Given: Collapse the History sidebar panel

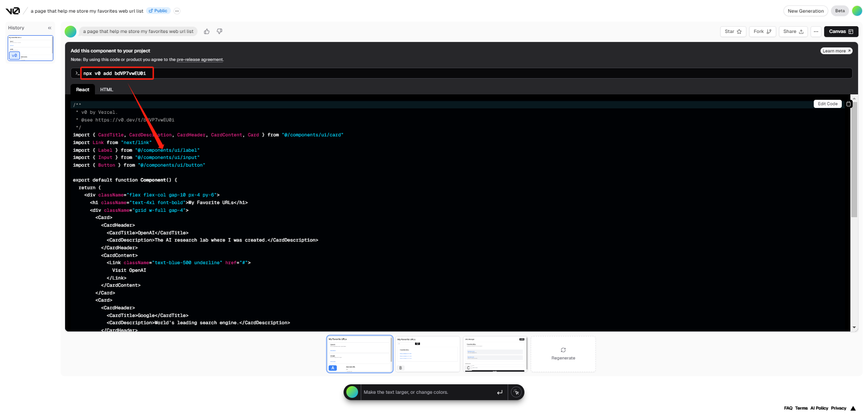Looking at the screenshot, I should 50,28.
